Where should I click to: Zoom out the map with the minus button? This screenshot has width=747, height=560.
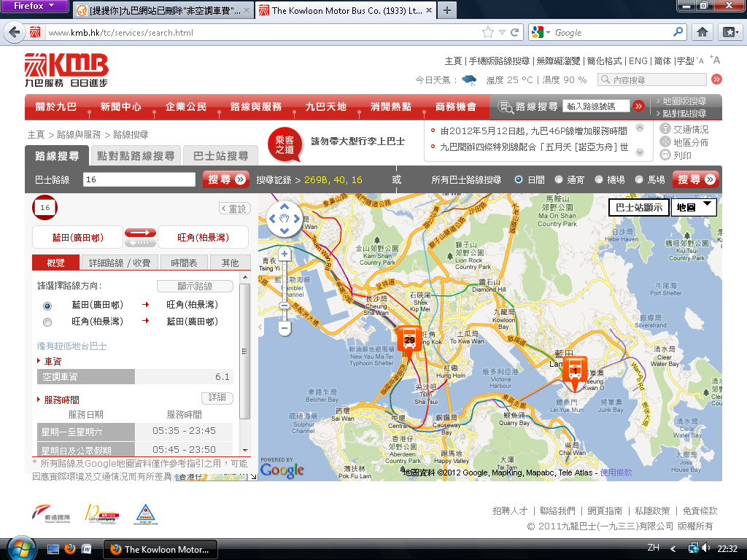coord(285,327)
